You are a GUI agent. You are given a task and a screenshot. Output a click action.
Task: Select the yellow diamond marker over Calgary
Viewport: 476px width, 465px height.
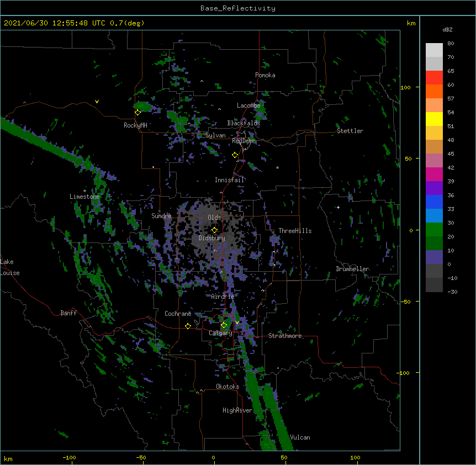click(224, 325)
